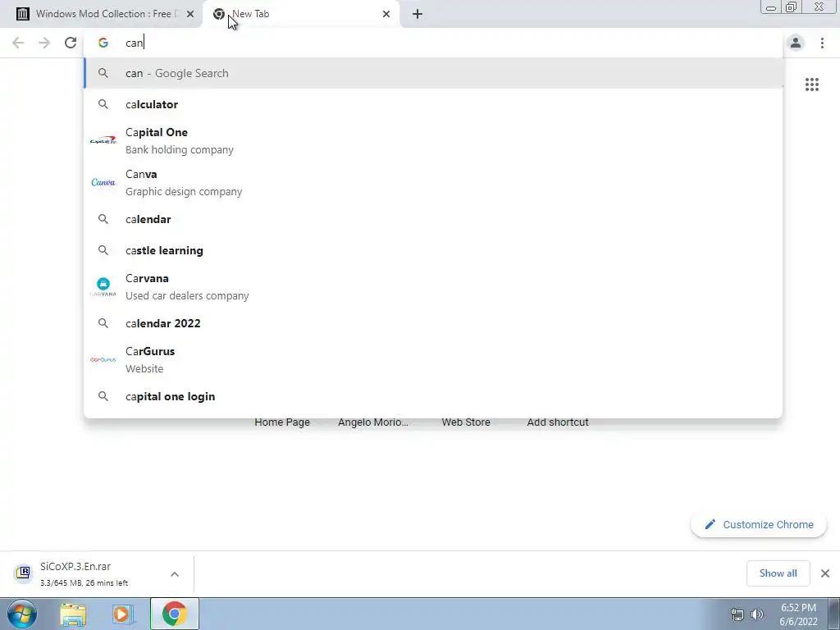840x630 pixels.
Task: Click the Chrome taskbar icon
Action: click(174, 614)
